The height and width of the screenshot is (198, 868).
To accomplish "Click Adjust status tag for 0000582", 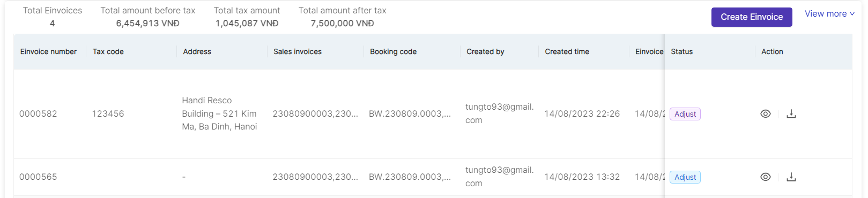I will (685, 114).
